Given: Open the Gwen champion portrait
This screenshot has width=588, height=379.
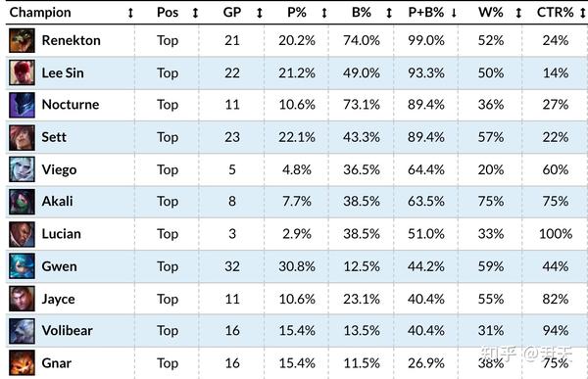Looking at the screenshot, I should [23, 266].
